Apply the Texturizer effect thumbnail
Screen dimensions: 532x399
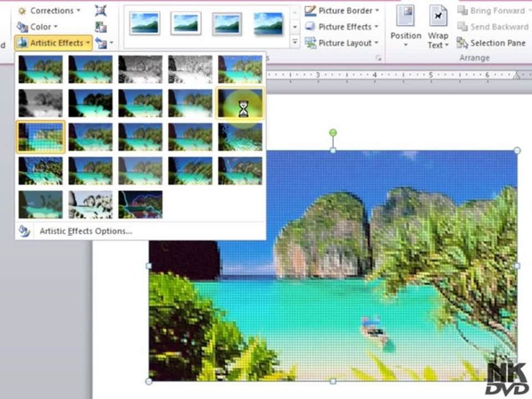(x=90, y=171)
